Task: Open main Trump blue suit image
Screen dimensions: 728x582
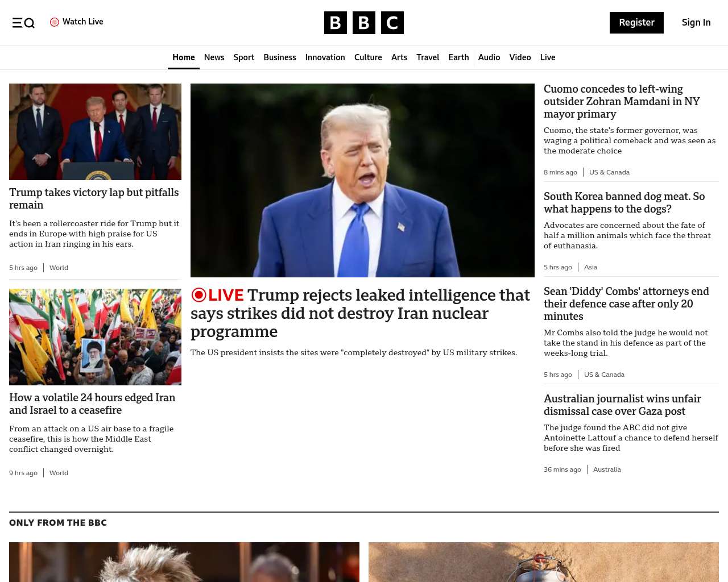Action: click(362, 180)
